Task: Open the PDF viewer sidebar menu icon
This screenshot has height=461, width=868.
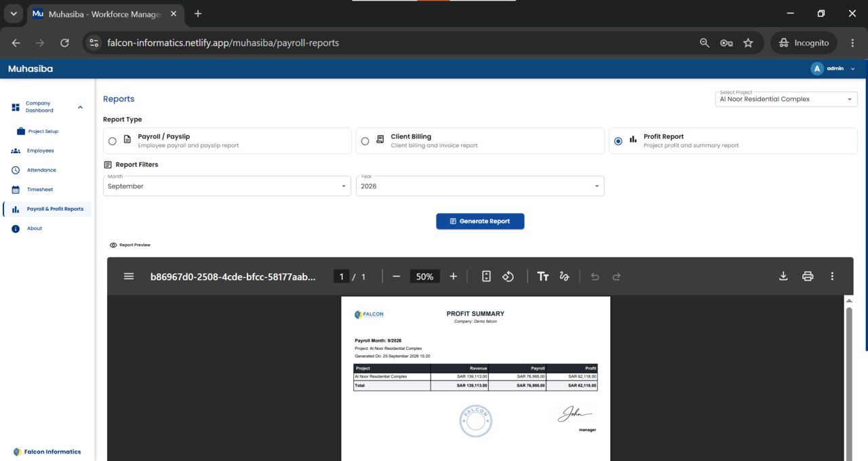Action: point(129,277)
